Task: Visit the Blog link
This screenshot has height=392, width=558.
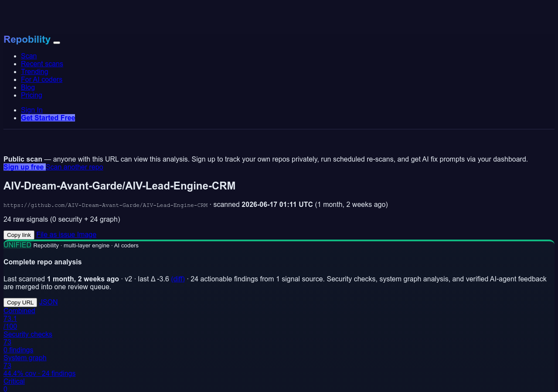Action: [x=28, y=87]
